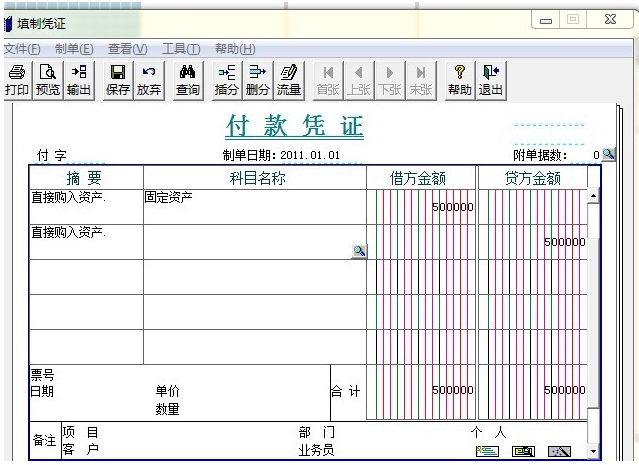
Task: Click the 部门 label
Action: point(317,432)
